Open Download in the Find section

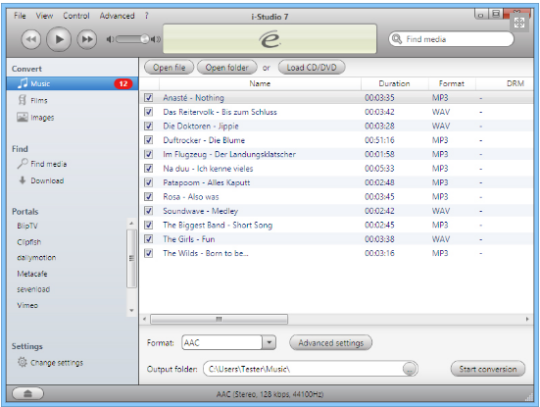point(41,180)
